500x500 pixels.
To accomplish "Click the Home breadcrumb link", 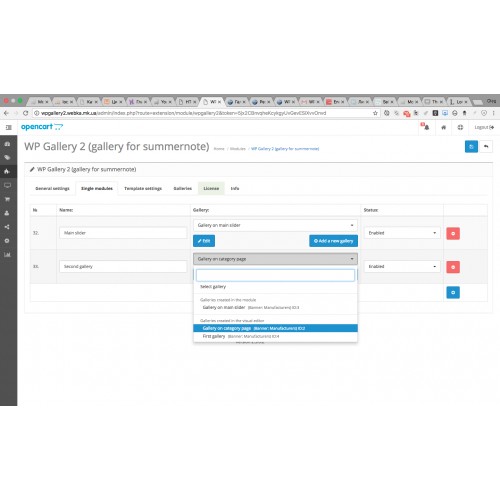I will pyautogui.click(x=219, y=149).
